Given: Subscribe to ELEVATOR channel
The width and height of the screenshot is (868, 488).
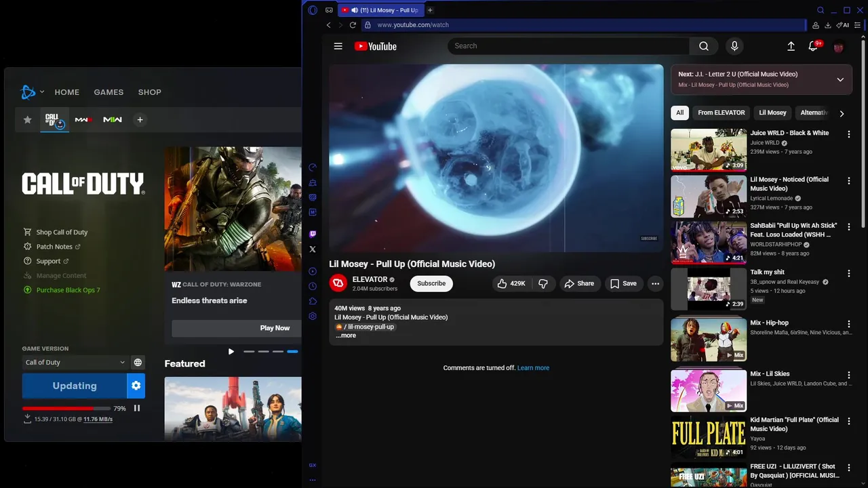Looking at the screenshot, I should (431, 283).
